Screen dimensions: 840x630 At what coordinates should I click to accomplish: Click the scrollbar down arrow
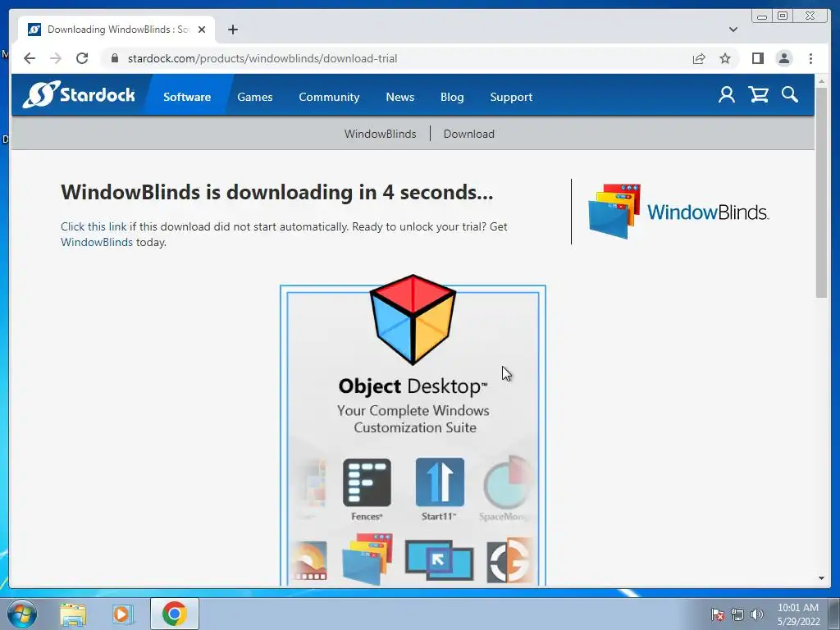821,578
